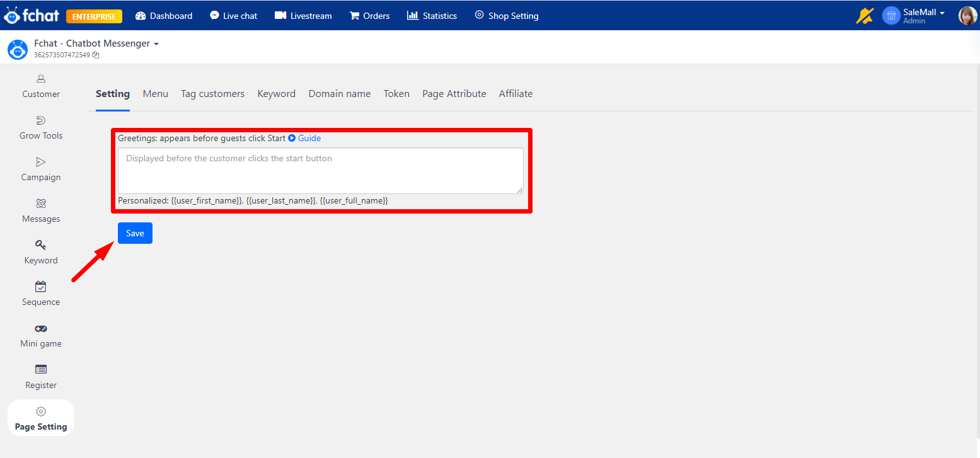980x458 pixels.
Task: Open Messages from the sidebar
Action: click(41, 211)
